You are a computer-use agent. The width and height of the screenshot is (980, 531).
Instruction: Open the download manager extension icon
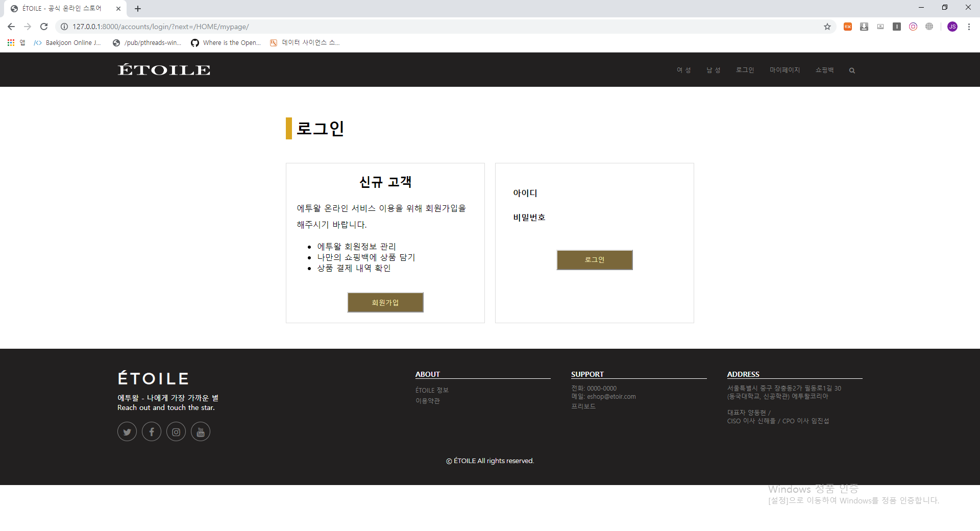864,27
